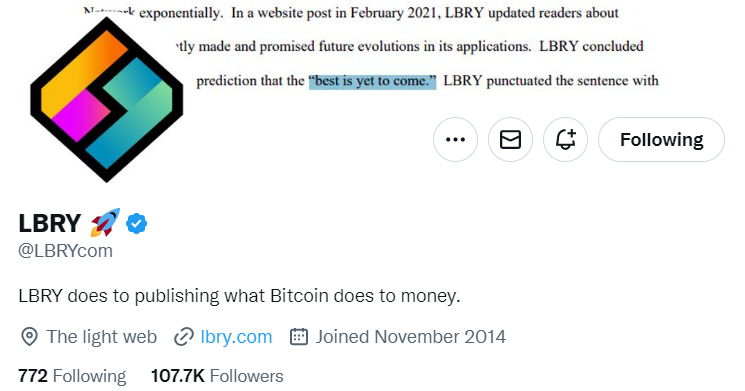Open the three-dot more options menu
The width and height of the screenshot is (745, 391).
click(455, 140)
